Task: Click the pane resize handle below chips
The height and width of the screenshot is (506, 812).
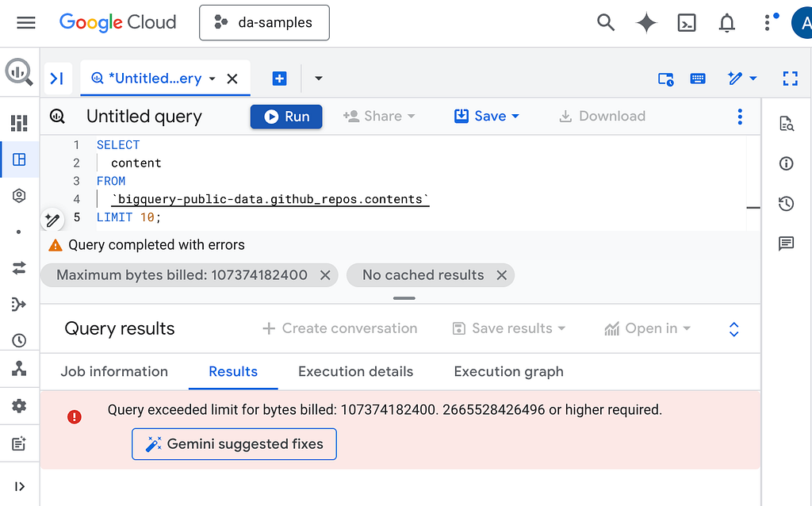Action: [404, 298]
